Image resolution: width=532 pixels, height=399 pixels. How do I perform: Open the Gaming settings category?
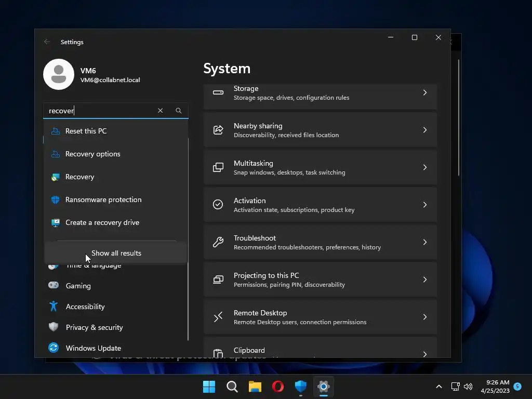point(116,286)
